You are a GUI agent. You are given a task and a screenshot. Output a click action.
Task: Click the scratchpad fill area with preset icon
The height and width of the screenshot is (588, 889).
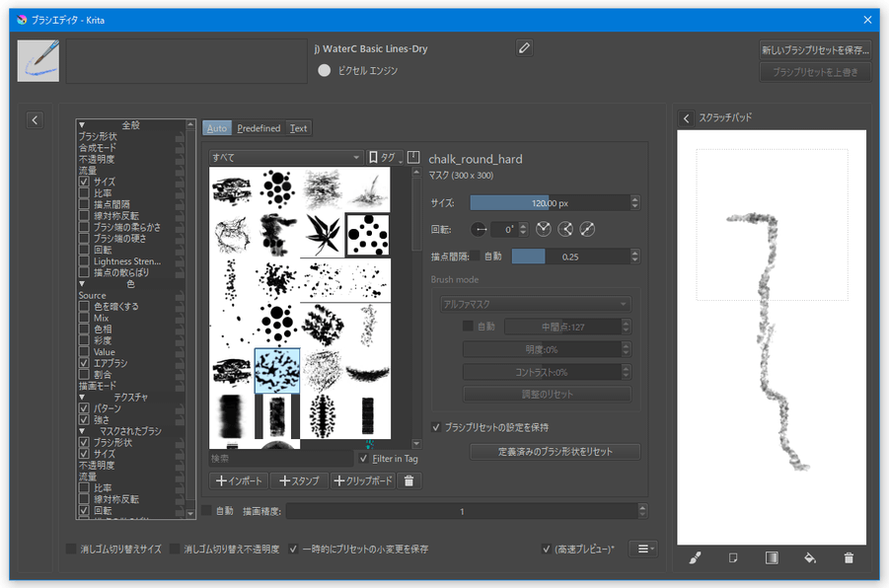click(x=732, y=558)
